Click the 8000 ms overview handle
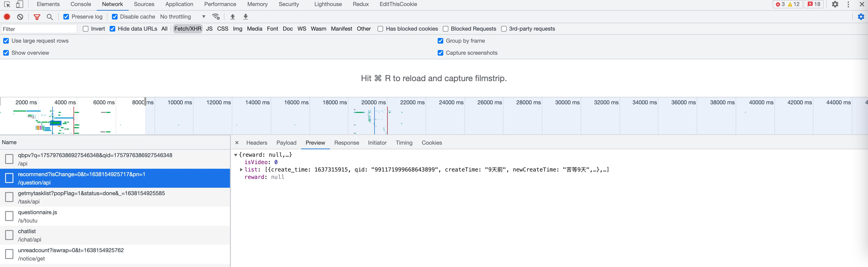Viewport: 868px width, 267px height. tap(145, 102)
